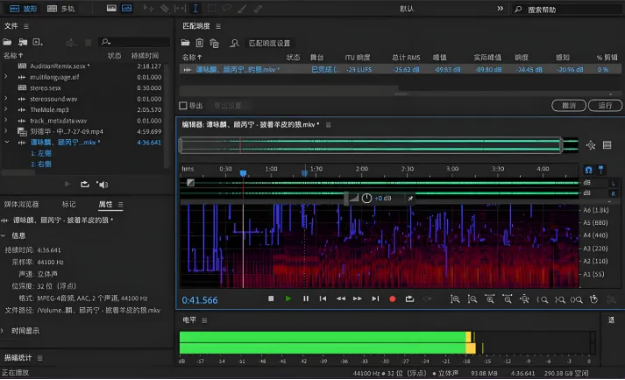The height and width of the screenshot is (380, 625).
Task: Click the zoom in amplitude icon
Action: [x=455, y=299]
